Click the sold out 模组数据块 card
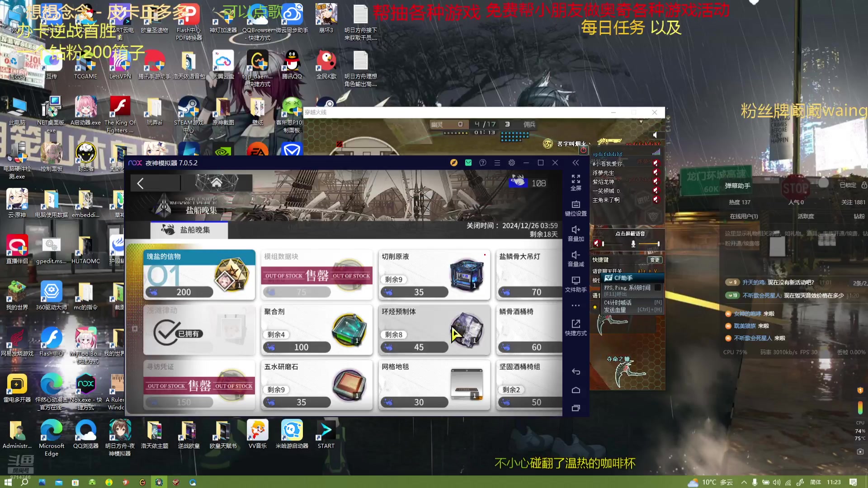The image size is (868, 488). 316,275
